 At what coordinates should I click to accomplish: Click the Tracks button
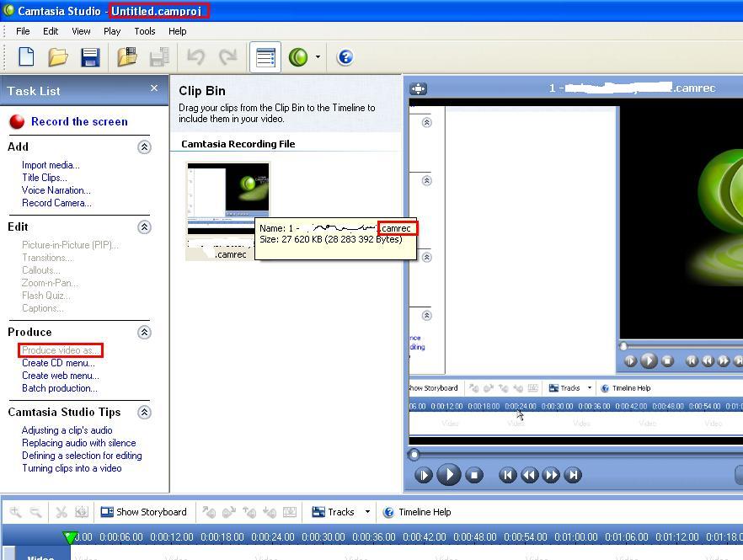coord(333,512)
